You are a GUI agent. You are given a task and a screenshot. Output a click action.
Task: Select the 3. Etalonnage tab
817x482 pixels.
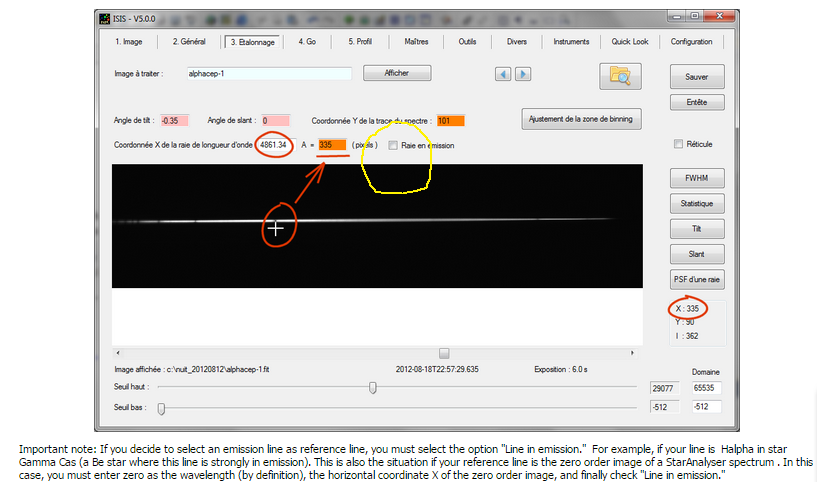point(253,42)
